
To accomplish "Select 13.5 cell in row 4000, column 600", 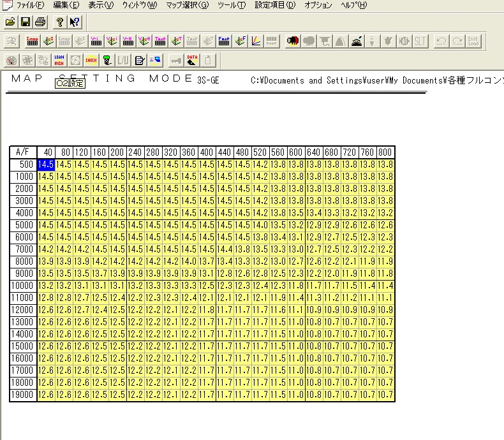I will [x=296, y=213].
